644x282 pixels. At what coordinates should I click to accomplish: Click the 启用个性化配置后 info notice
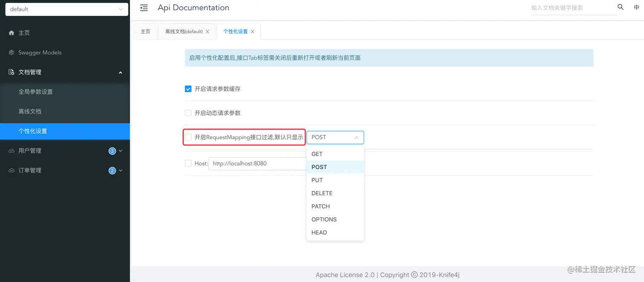[x=389, y=58]
